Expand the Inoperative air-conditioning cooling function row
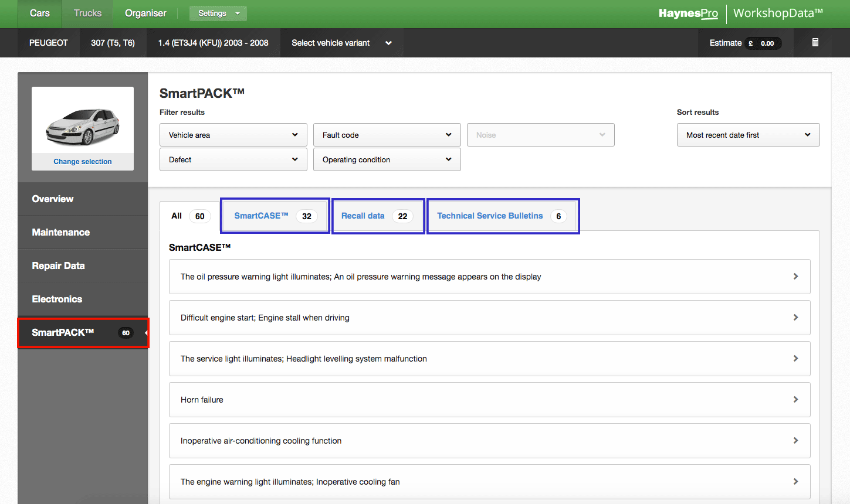This screenshot has height=504, width=850. (489, 441)
